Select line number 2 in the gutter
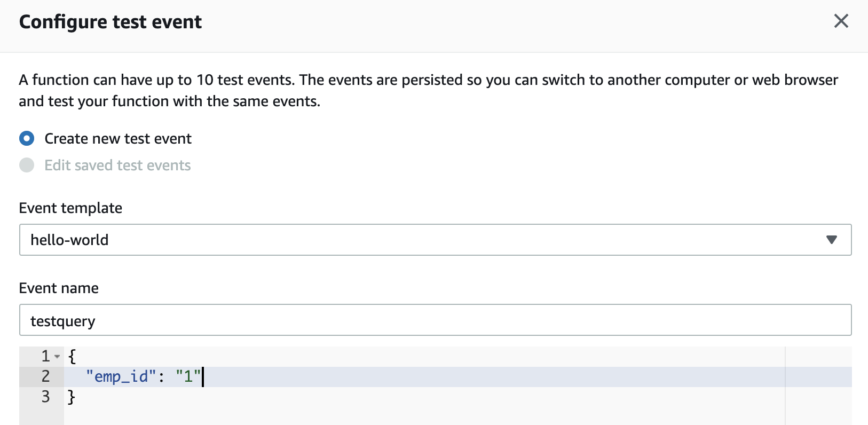 (x=45, y=376)
